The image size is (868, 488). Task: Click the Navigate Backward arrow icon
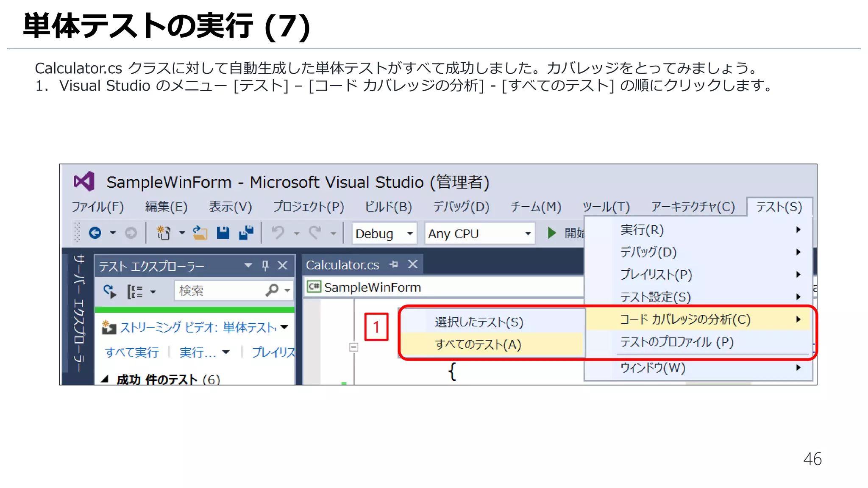pyautogui.click(x=95, y=233)
